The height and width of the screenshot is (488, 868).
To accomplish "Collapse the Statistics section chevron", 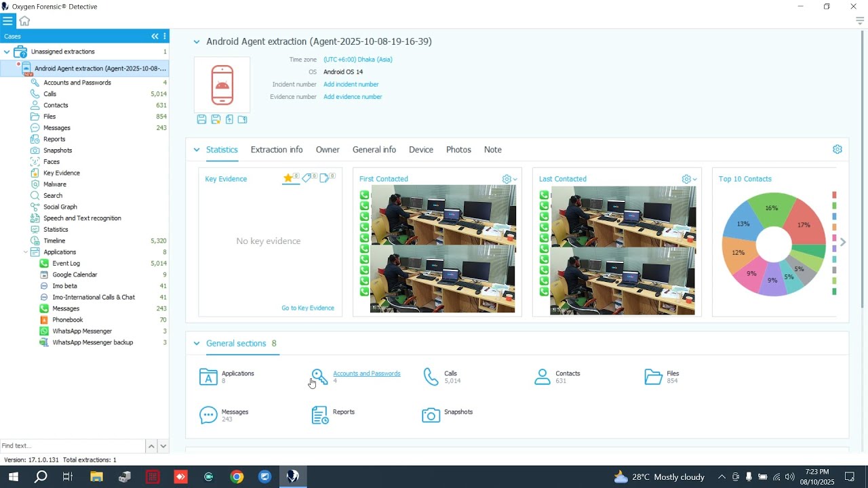I will (197, 150).
